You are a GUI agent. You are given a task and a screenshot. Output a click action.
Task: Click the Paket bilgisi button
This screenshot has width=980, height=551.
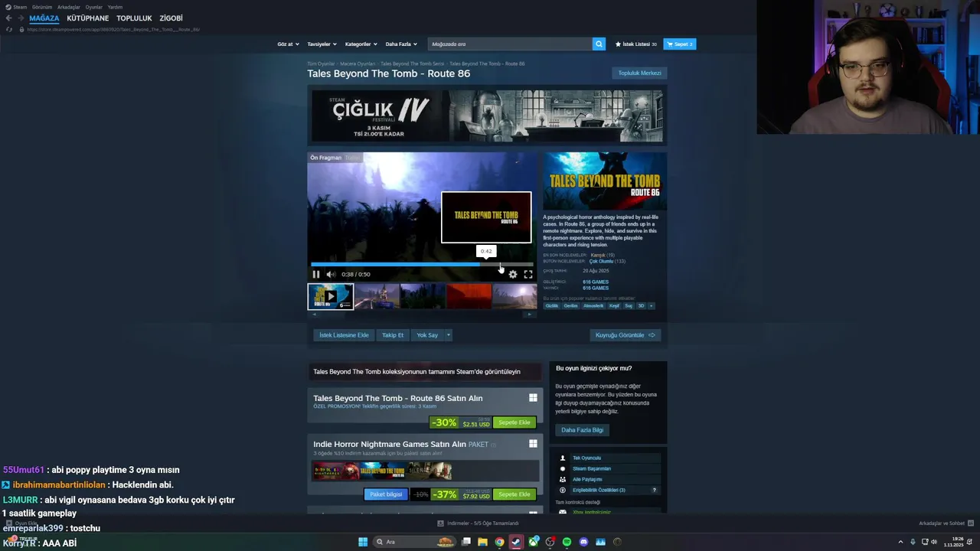tap(386, 494)
